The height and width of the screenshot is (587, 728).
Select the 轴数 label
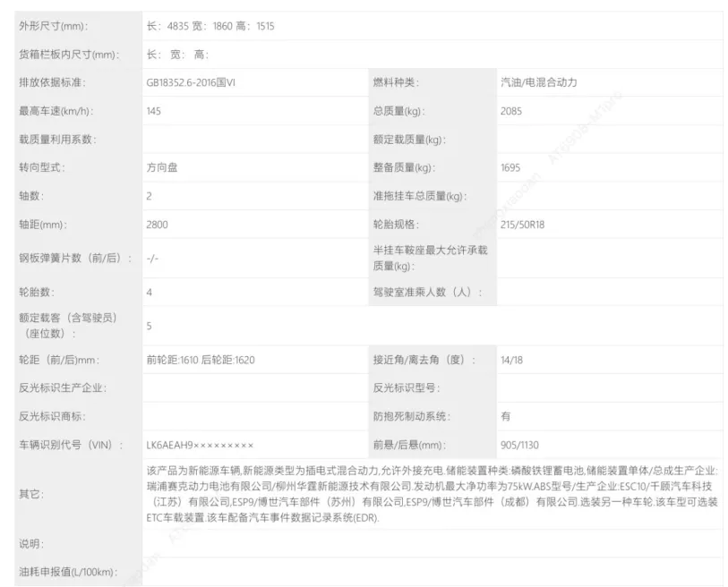[31, 196]
